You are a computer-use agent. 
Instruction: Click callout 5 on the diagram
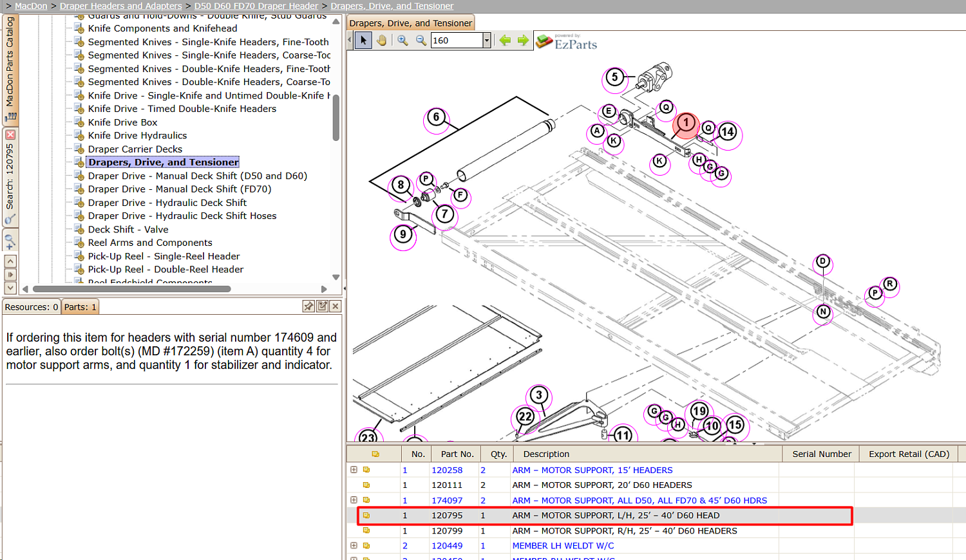(615, 77)
